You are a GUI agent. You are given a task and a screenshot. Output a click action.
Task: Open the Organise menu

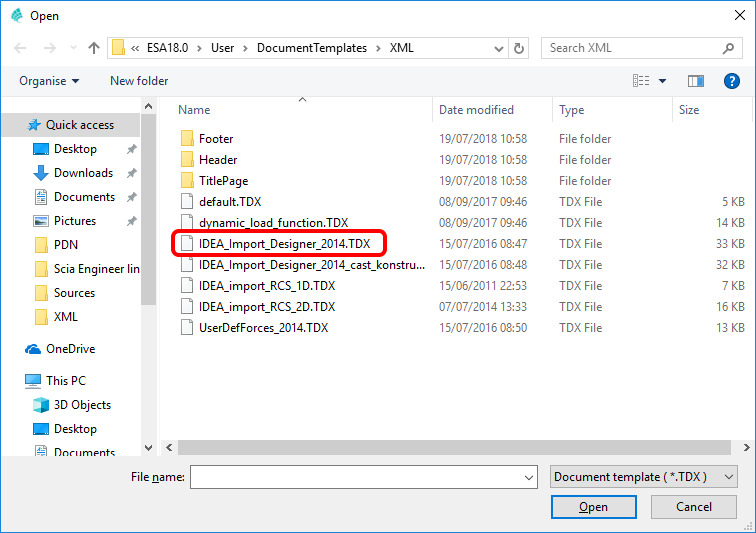(49, 81)
